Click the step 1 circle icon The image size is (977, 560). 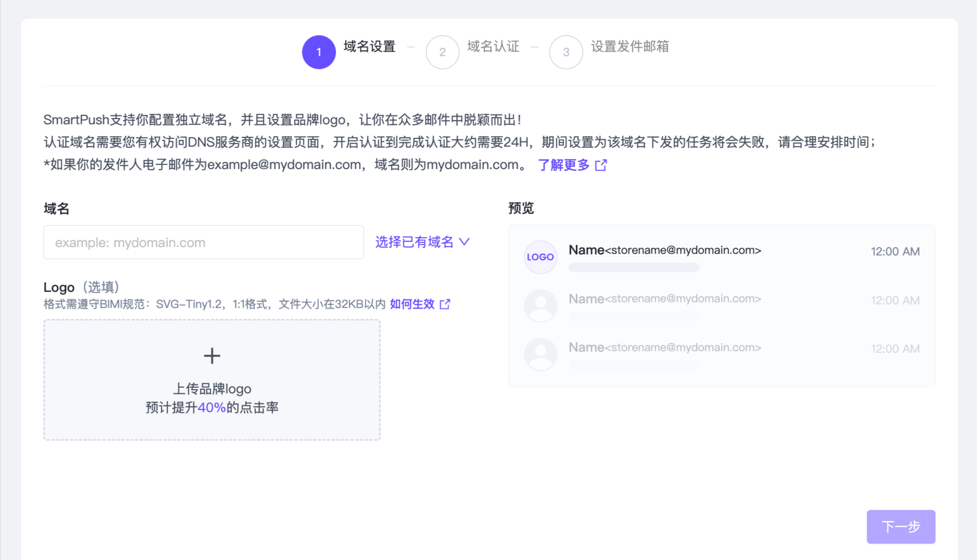[x=319, y=52]
